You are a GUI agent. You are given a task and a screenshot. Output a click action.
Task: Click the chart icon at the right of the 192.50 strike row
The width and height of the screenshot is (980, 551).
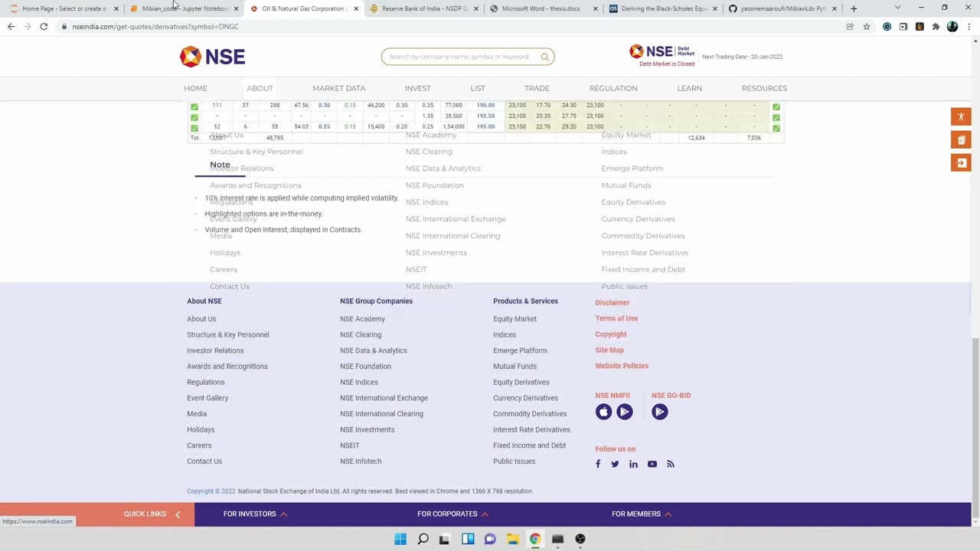[x=776, y=117]
